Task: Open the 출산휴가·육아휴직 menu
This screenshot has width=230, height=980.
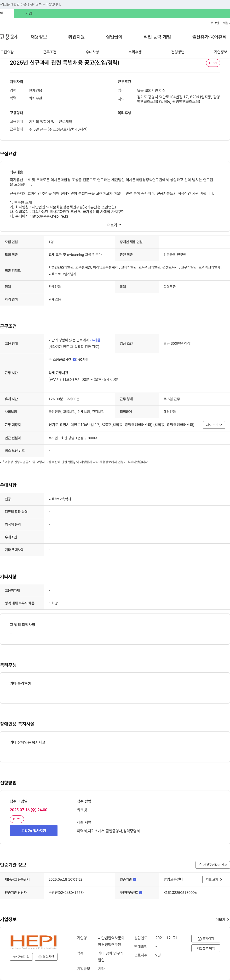Action: [209, 37]
